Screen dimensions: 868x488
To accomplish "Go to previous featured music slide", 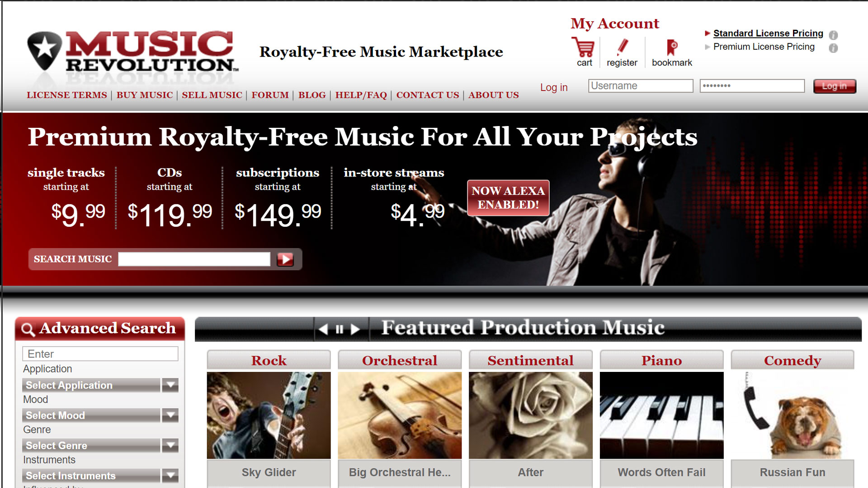I will pyautogui.click(x=323, y=329).
